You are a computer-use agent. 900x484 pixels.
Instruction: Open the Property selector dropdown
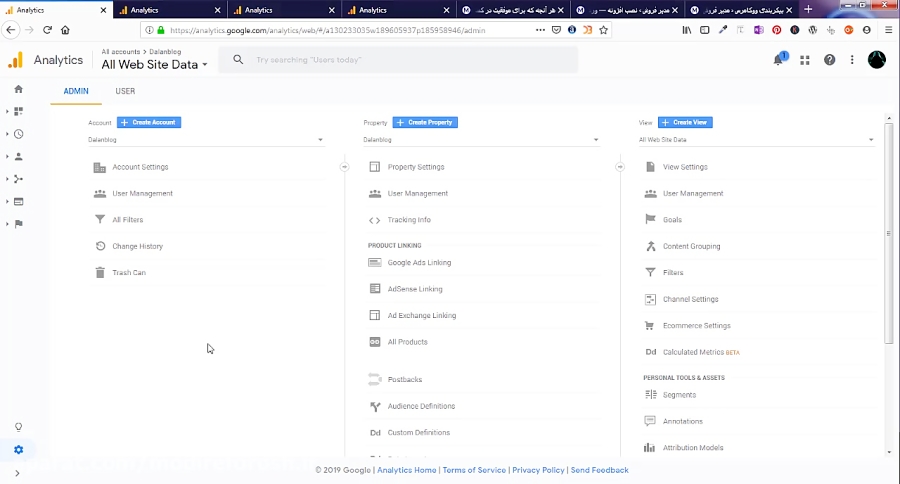pyautogui.click(x=481, y=140)
